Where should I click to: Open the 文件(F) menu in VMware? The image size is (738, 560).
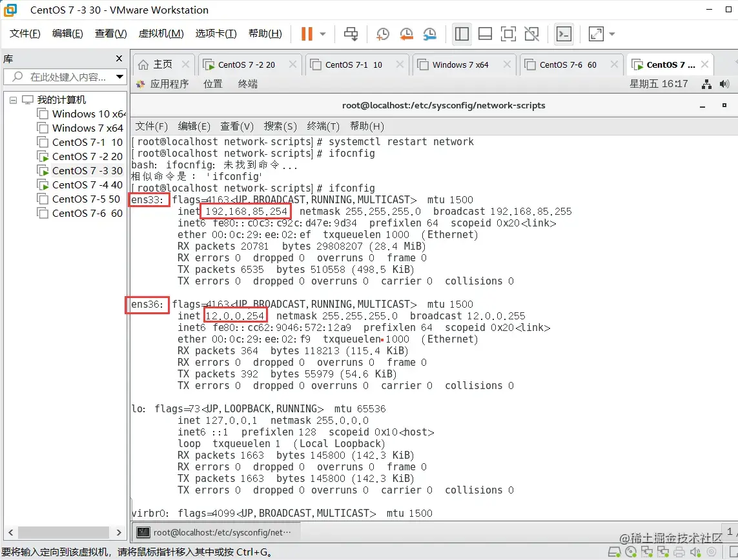click(25, 34)
